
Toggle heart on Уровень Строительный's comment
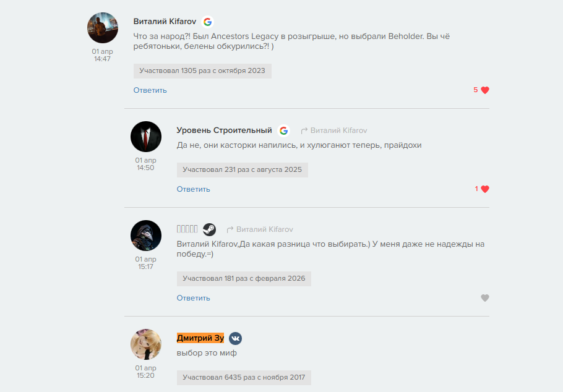pyautogui.click(x=484, y=189)
